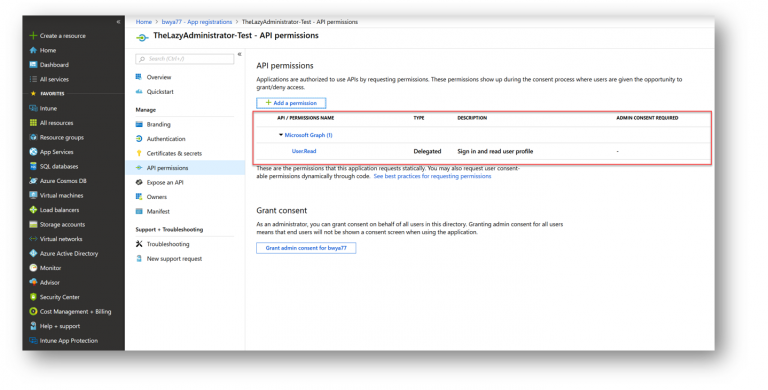The height and width of the screenshot is (390, 768).
Task: Open the Intune icon in favorites
Action: click(x=33, y=108)
